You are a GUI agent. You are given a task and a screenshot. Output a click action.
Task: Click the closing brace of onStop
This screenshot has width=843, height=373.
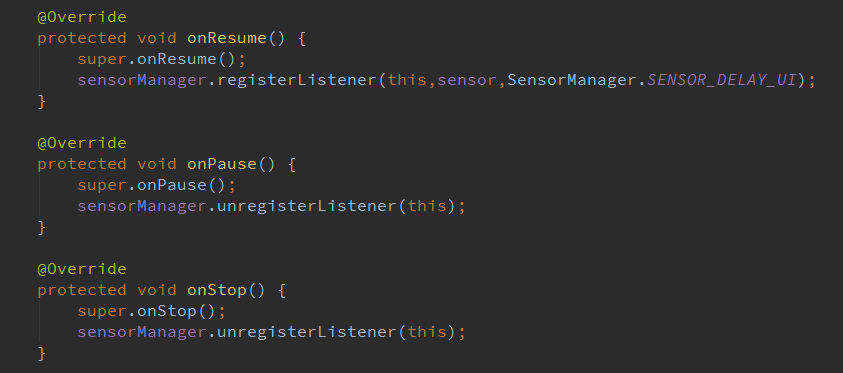pyautogui.click(x=41, y=354)
